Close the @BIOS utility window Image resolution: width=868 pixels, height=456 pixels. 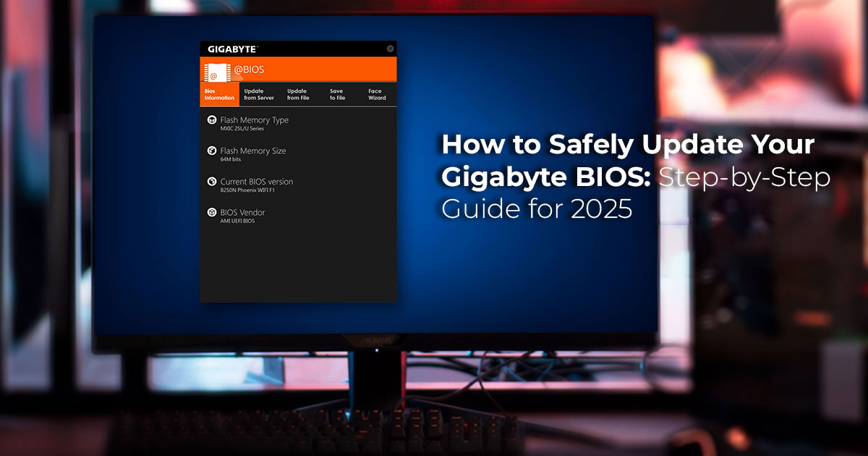(x=390, y=48)
